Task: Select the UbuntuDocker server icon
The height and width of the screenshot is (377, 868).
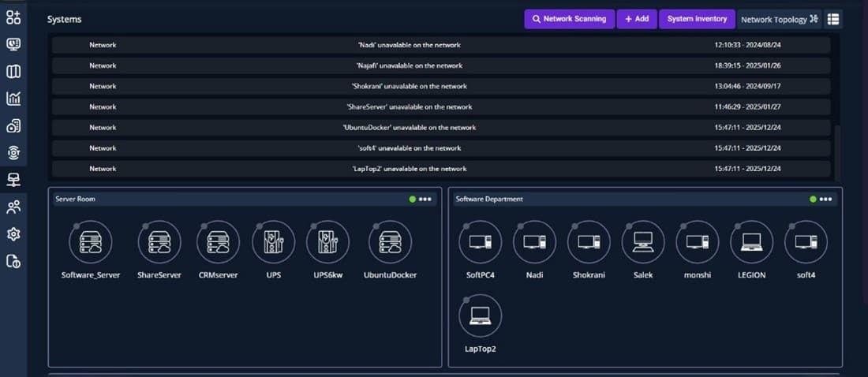Action: coord(391,242)
